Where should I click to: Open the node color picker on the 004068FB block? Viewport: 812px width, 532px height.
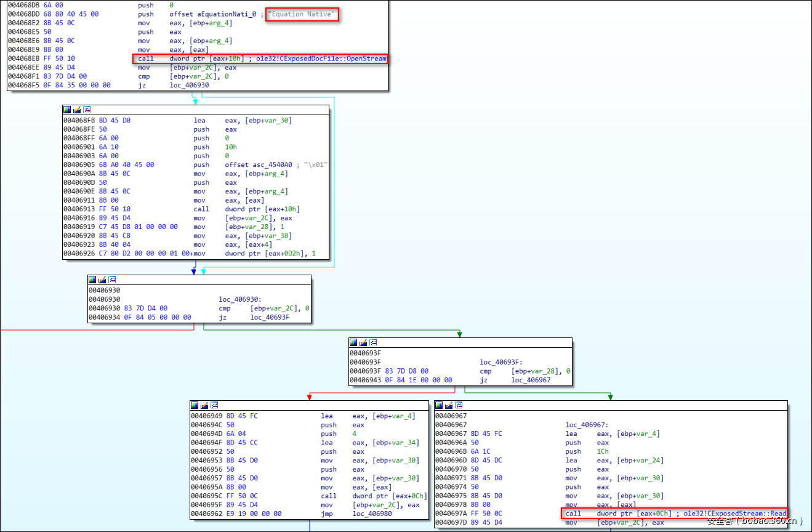click(x=67, y=110)
